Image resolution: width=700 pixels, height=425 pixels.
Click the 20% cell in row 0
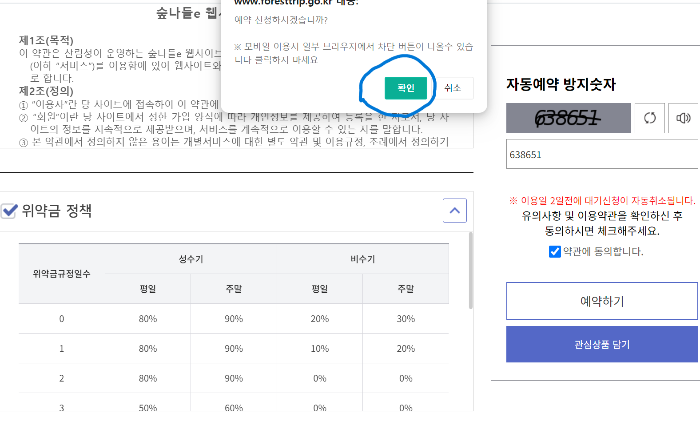[320, 319]
